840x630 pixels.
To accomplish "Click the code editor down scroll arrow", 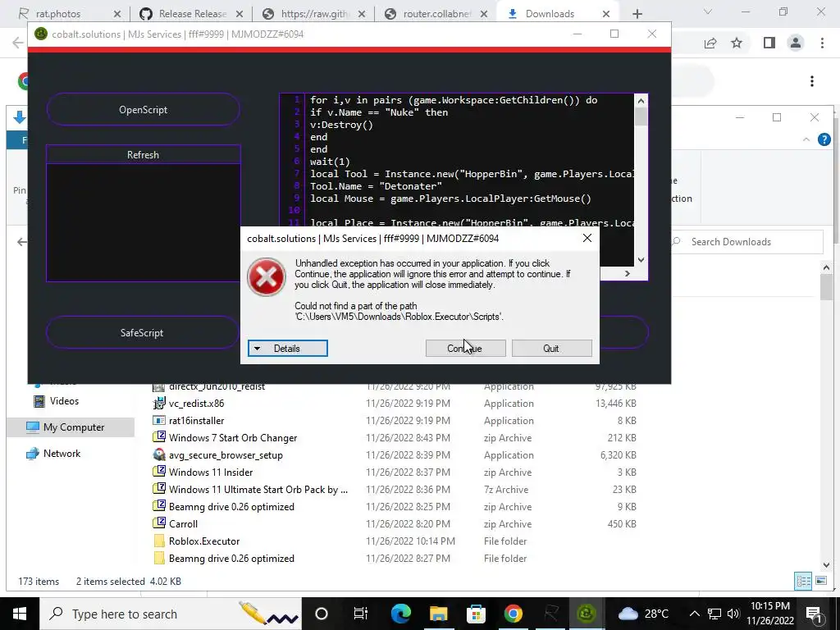I will tap(641, 260).
